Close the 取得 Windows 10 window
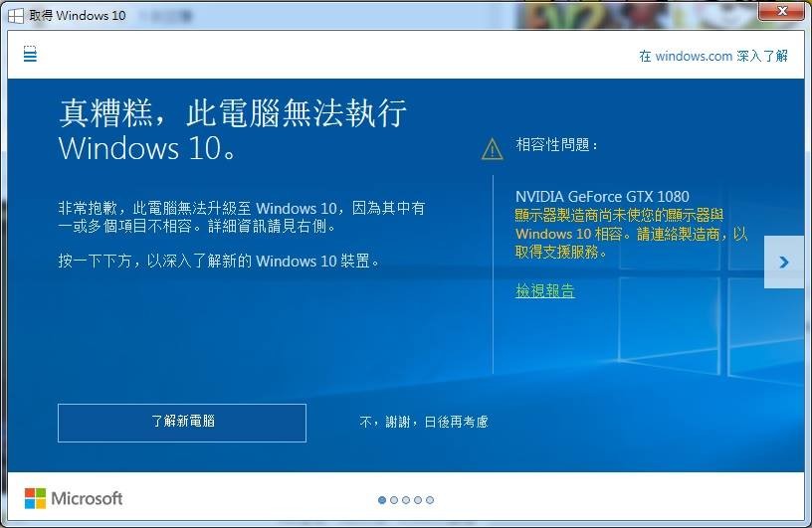 point(782,11)
